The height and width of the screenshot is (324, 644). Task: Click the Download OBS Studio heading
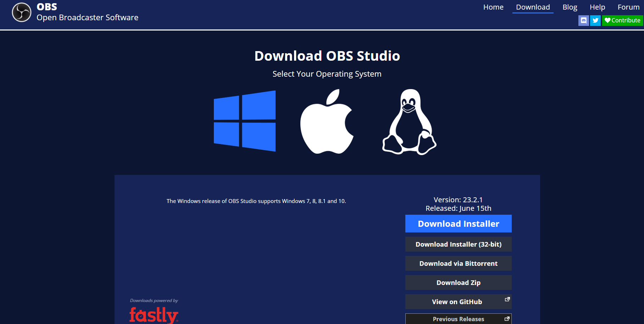[x=327, y=56]
